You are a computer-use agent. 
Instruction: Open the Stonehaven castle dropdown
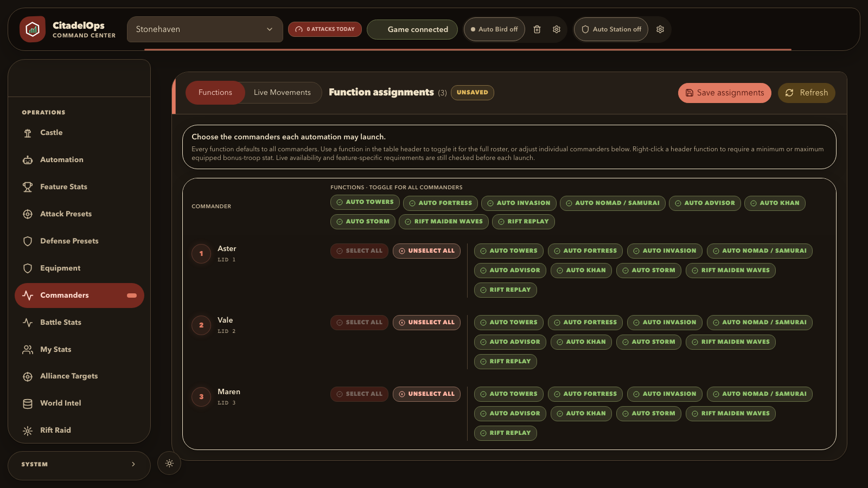coord(205,29)
